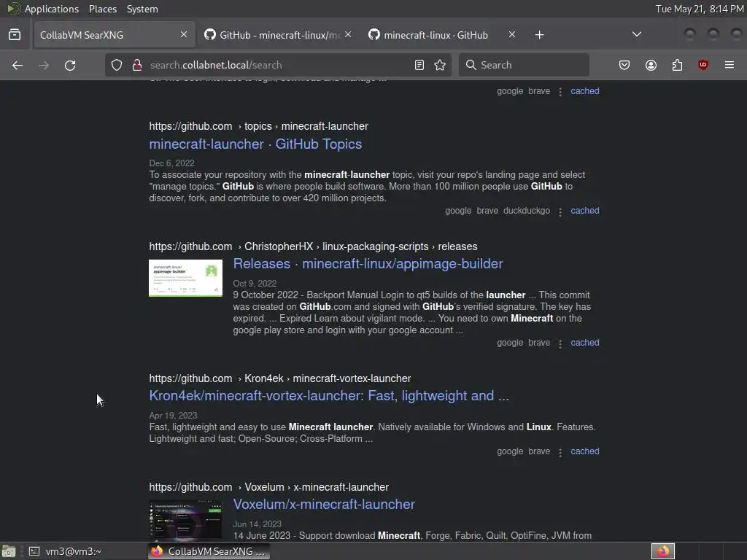This screenshot has height=560, width=747.
Task: Click the duckduckgo engine label
Action: point(527,211)
